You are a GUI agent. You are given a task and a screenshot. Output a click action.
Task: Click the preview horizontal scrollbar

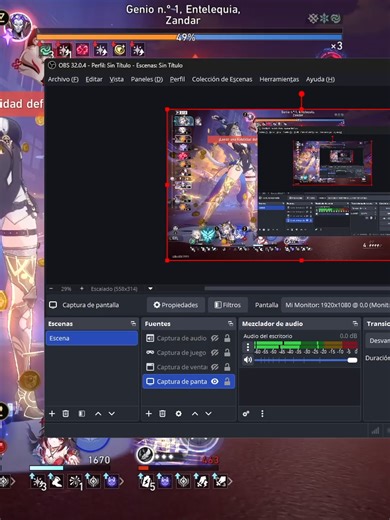tap(297, 289)
